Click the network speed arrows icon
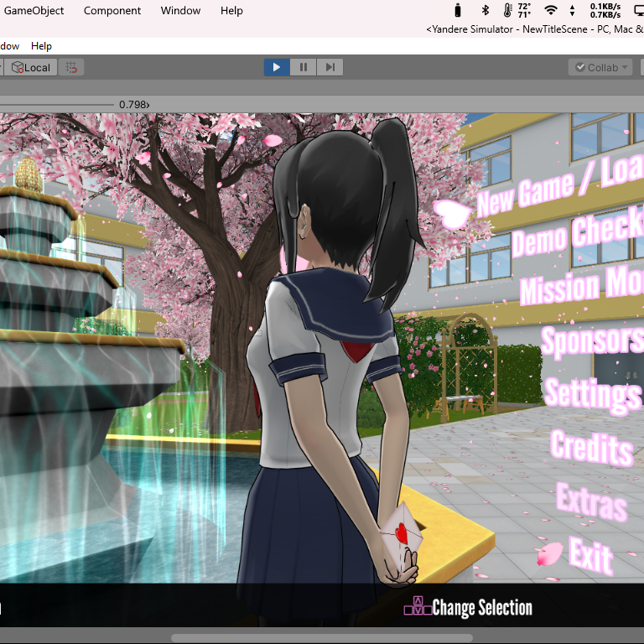The height and width of the screenshot is (644, 644). coord(572,10)
